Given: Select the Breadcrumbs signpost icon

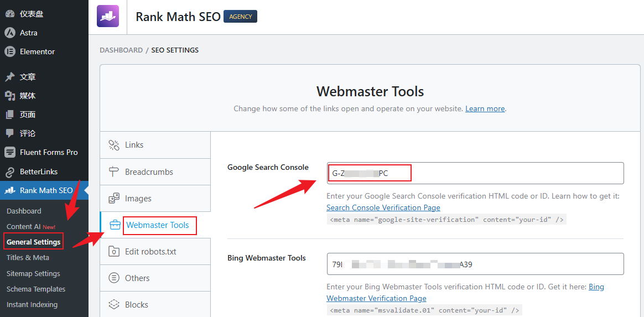Looking at the screenshot, I should (x=114, y=172).
